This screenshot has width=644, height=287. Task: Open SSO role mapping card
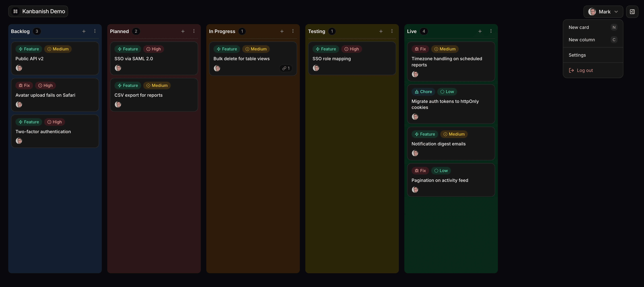pos(352,58)
